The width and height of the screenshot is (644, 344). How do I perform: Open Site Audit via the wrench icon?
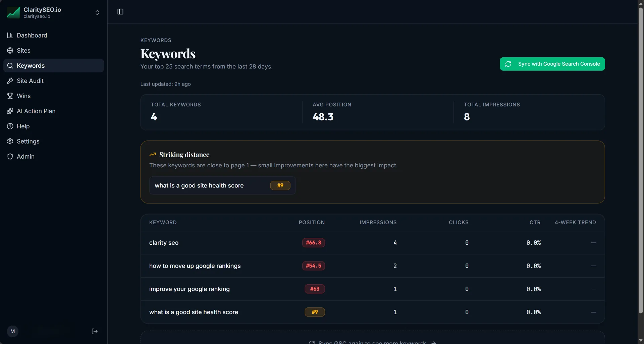(x=10, y=80)
